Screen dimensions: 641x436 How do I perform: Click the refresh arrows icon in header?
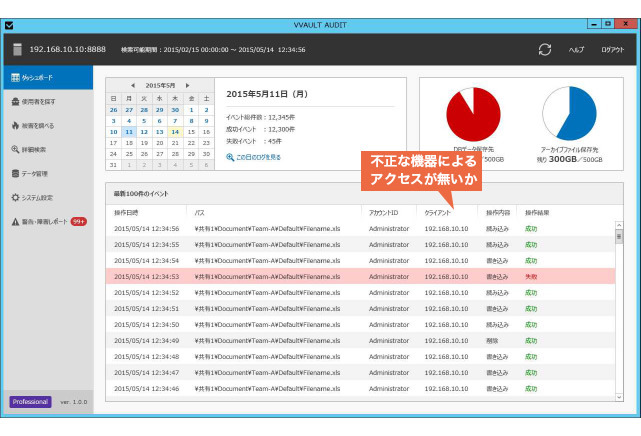click(545, 49)
